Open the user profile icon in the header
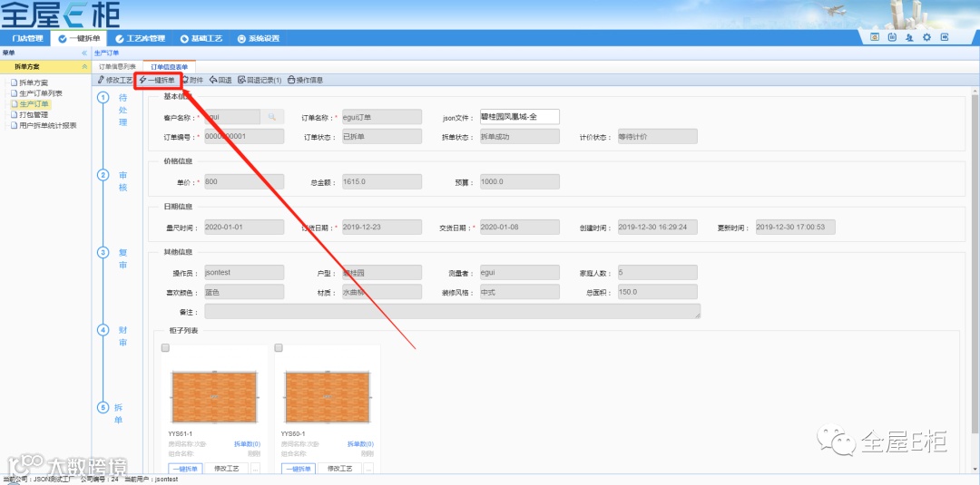 pos(909,37)
